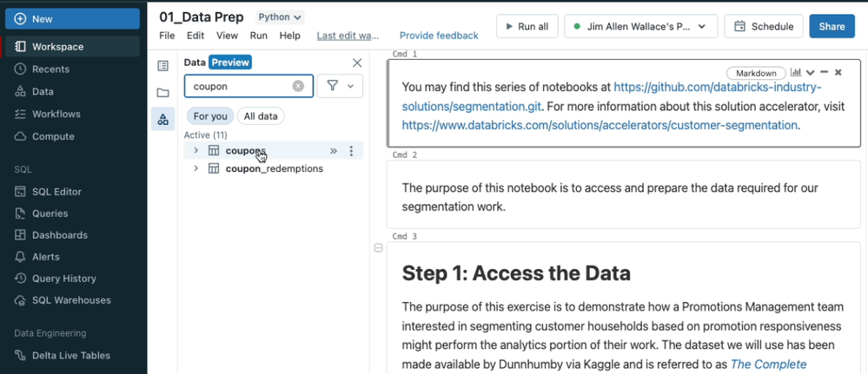Open kebab menu for coupons table
The height and width of the screenshot is (374, 868).
coord(351,151)
